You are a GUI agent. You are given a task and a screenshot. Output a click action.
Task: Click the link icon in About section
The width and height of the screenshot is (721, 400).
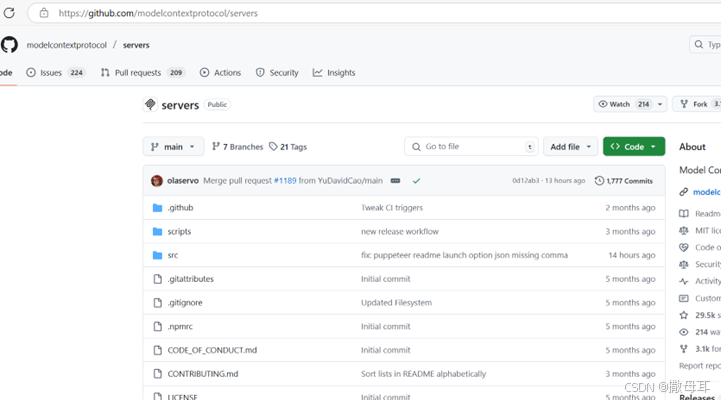click(684, 192)
